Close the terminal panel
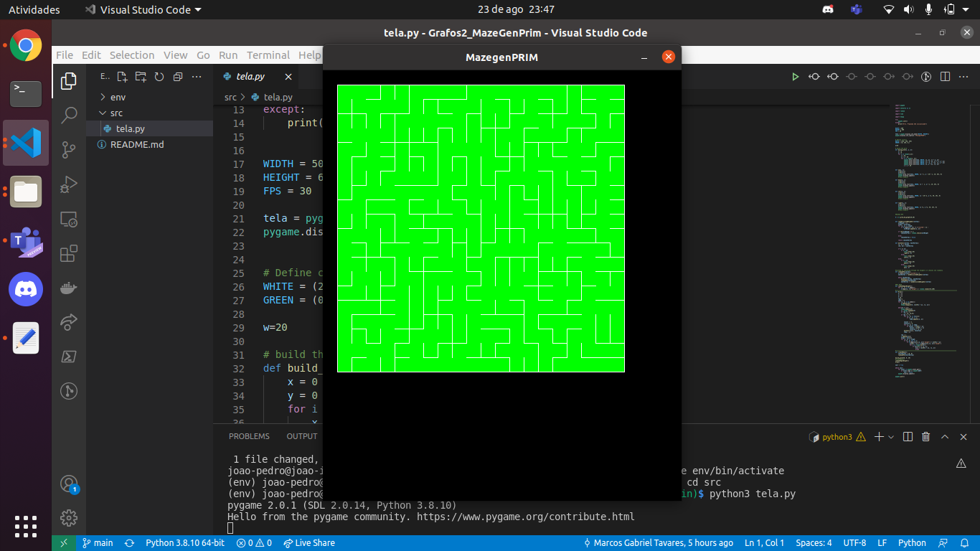 tap(963, 436)
